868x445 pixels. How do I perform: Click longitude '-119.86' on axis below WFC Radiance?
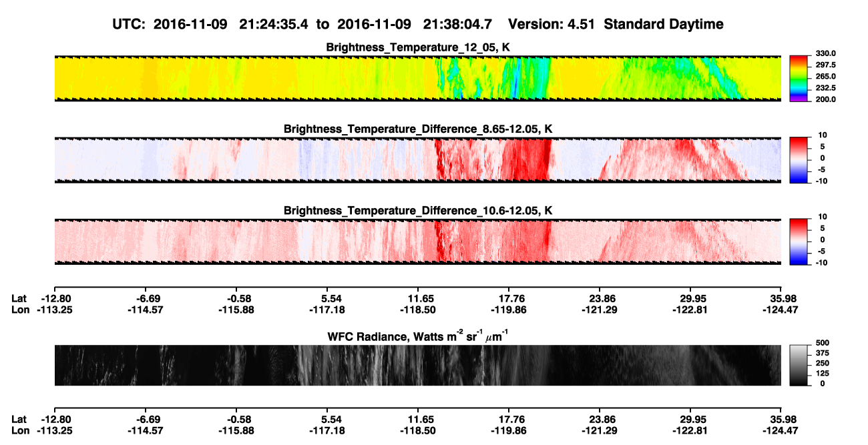pos(509,430)
